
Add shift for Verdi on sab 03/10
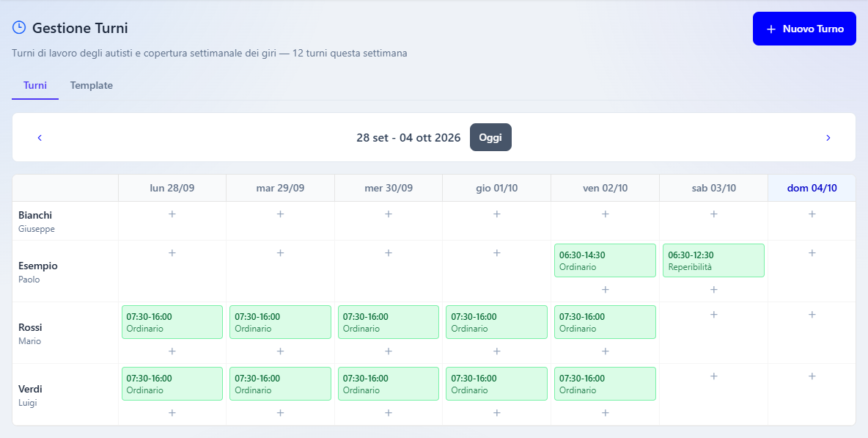coord(713,376)
